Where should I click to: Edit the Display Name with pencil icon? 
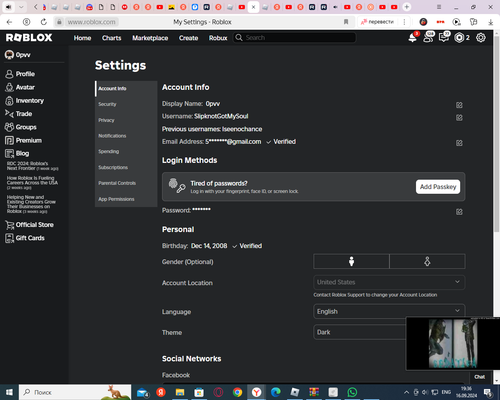point(459,105)
